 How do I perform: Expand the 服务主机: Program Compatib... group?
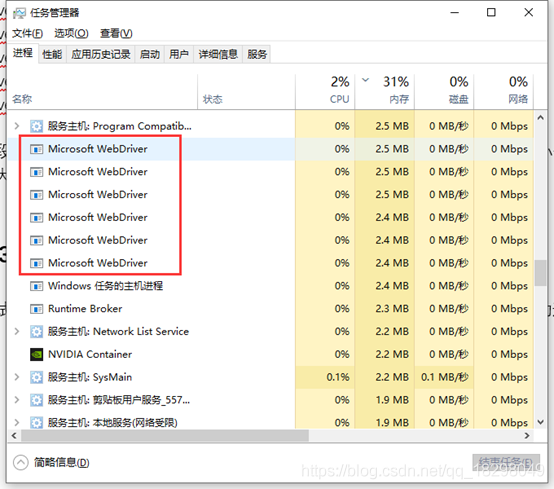pyautogui.click(x=17, y=126)
